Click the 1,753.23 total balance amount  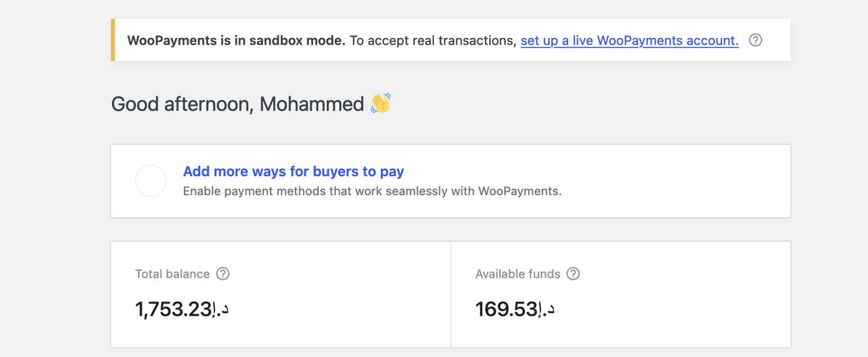pos(174,310)
